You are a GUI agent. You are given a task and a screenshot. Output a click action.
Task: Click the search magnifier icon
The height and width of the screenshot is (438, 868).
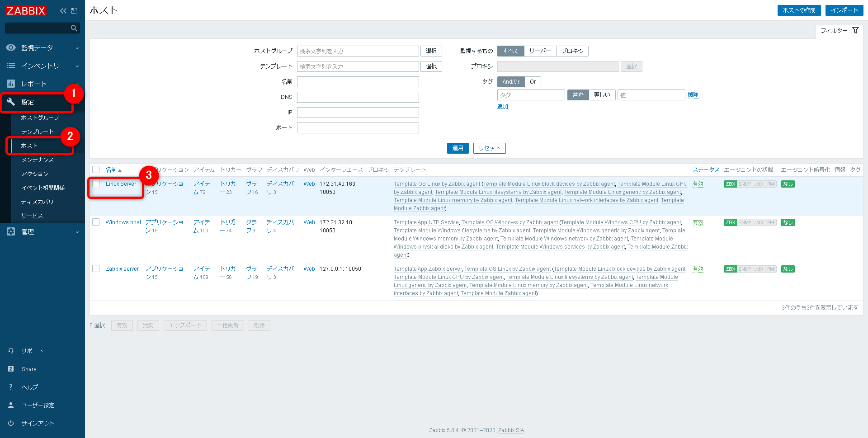coord(74,28)
